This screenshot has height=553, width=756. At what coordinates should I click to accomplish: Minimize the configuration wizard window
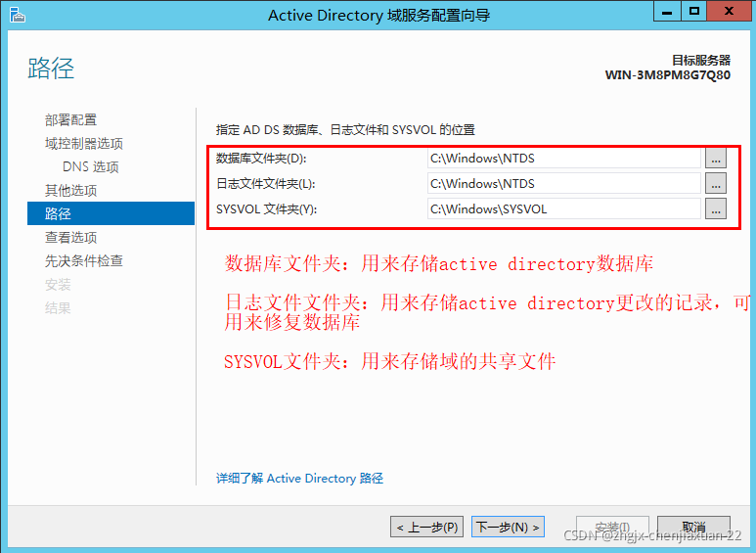[667, 11]
